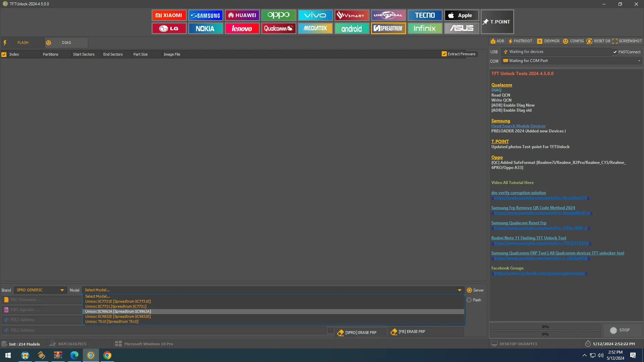Select the Flash radio option

click(x=469, y=300)
